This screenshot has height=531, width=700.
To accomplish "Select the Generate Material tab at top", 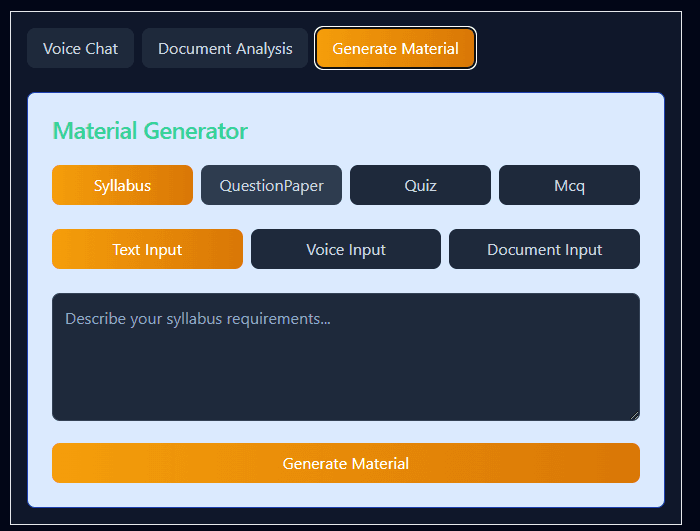I will click(395, 48).
